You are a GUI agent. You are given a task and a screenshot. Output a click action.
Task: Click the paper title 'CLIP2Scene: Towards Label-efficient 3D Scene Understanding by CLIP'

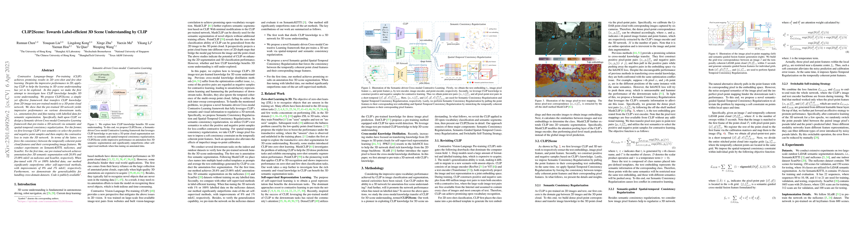(x=85, y=32)
